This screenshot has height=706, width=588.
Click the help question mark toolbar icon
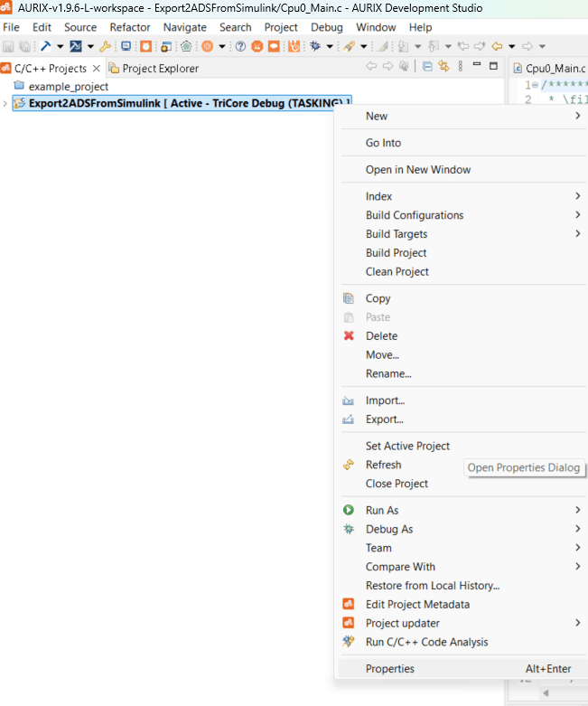(x=240, y=46)
